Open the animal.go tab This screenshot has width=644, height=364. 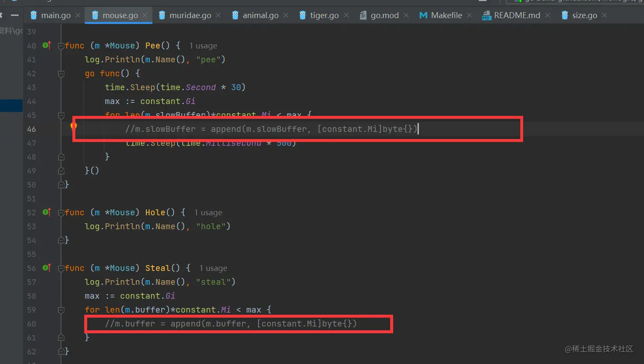261,15
